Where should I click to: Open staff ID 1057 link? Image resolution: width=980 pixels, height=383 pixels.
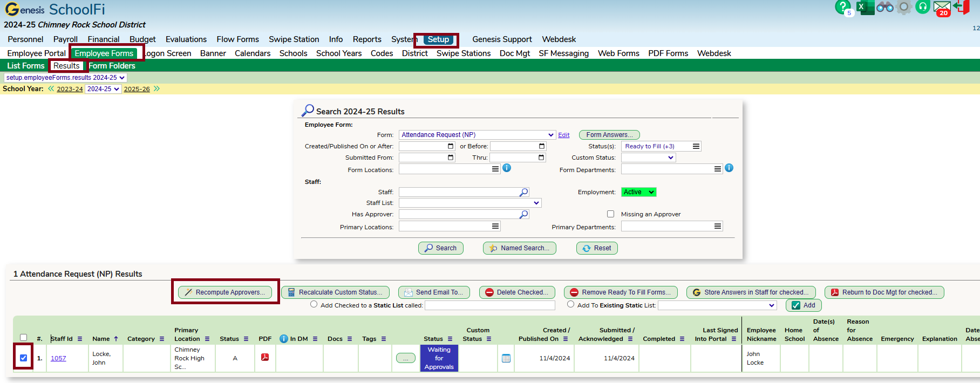coord(58,358)
